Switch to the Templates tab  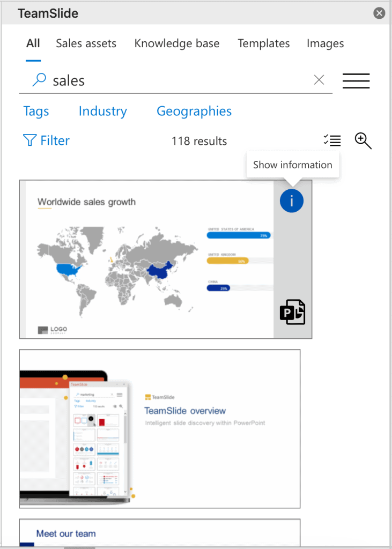click(264, 43)
